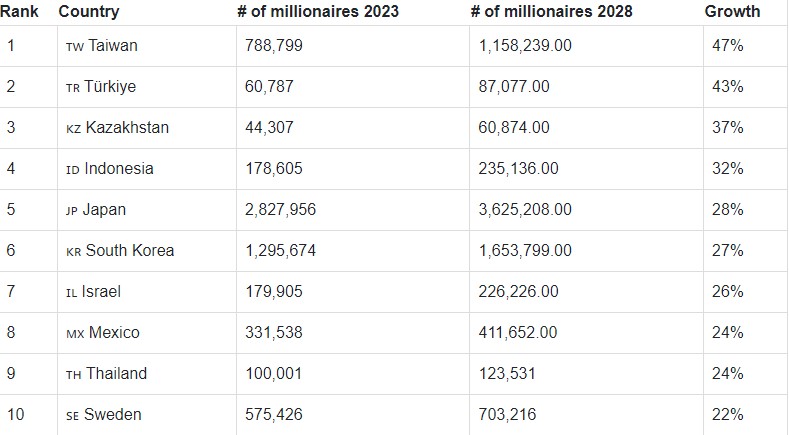The height and width of the screenshot is (435, 789).
Task: Click the JP country code before Japan
Action: (73, 211)
